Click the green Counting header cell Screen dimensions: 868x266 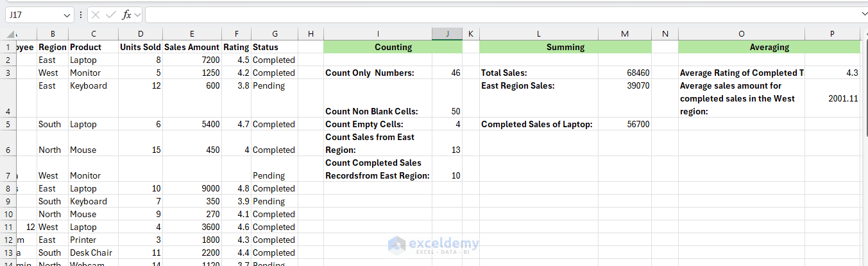[393, 47]
